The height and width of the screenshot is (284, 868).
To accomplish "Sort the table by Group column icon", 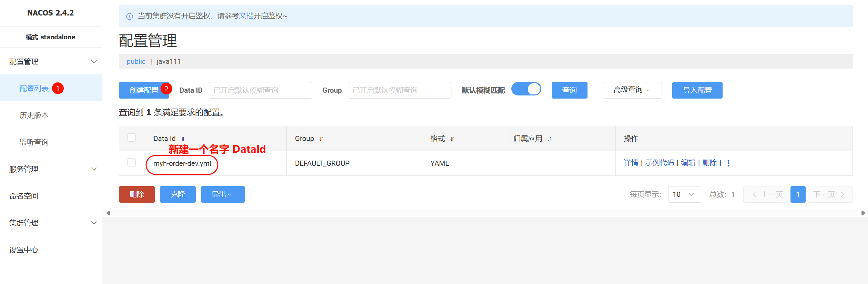I will [x=321, y=139].
